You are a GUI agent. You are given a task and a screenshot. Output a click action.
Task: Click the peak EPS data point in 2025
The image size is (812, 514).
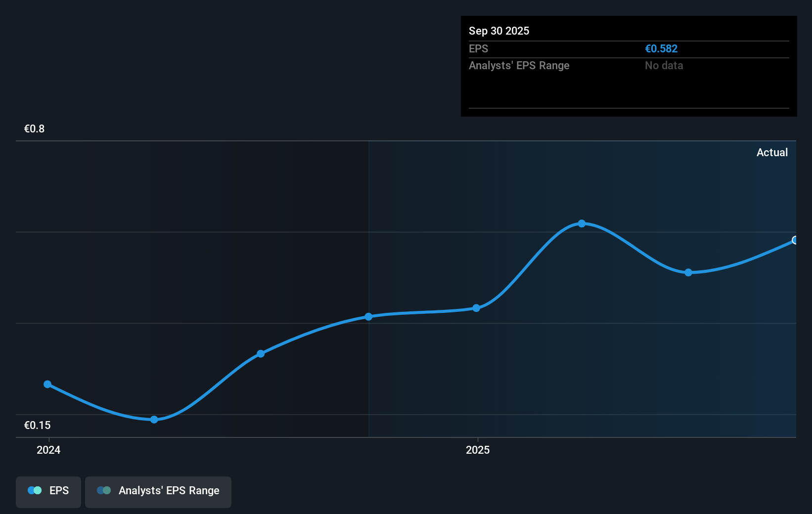click(582, 223)
